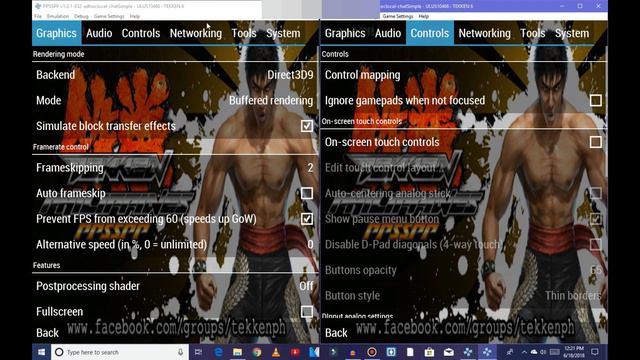Click the red record-circle taskbar icon
Screen dimensions: 640x360
click(371, 352)
